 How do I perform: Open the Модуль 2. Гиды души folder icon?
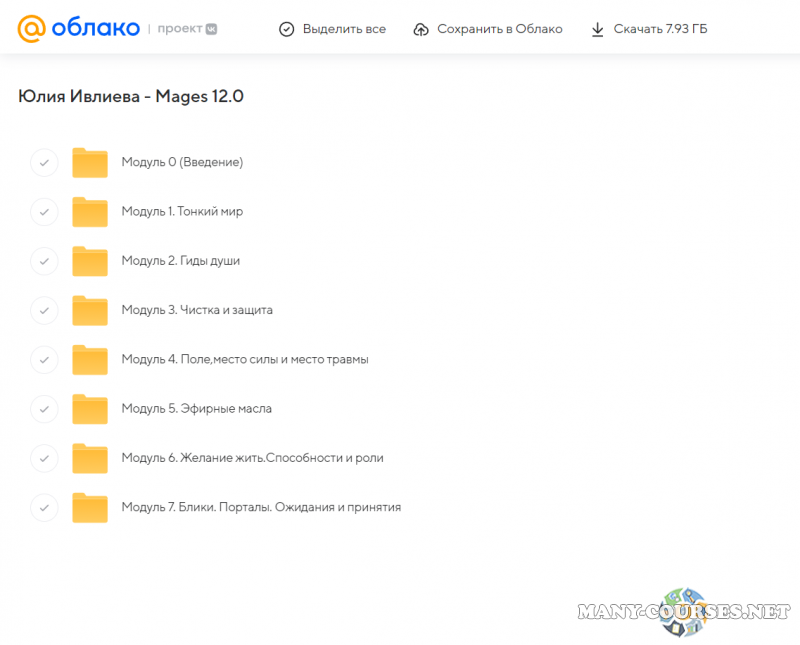click(x=90, y=261)
